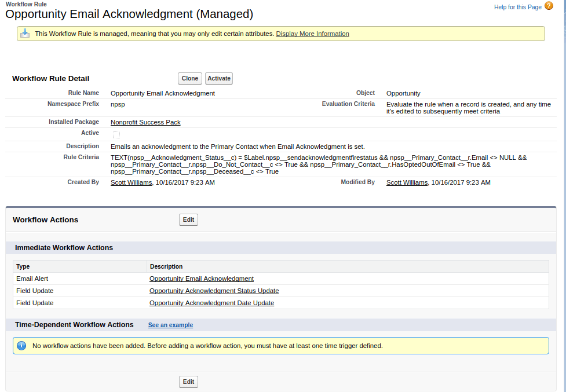566x392 pixels.
Task: Select the Type column header
Action: coord(23,266)
